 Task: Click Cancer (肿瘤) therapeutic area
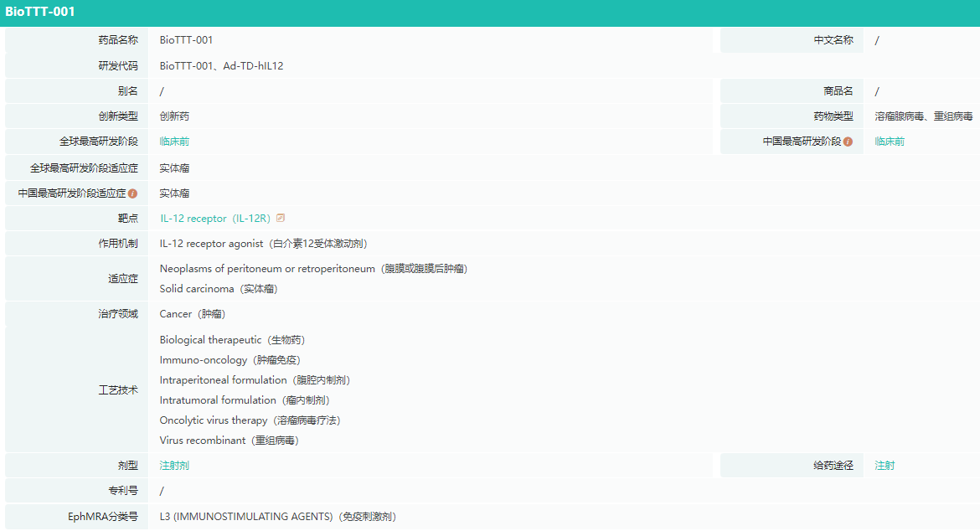[x=193, y=314]
